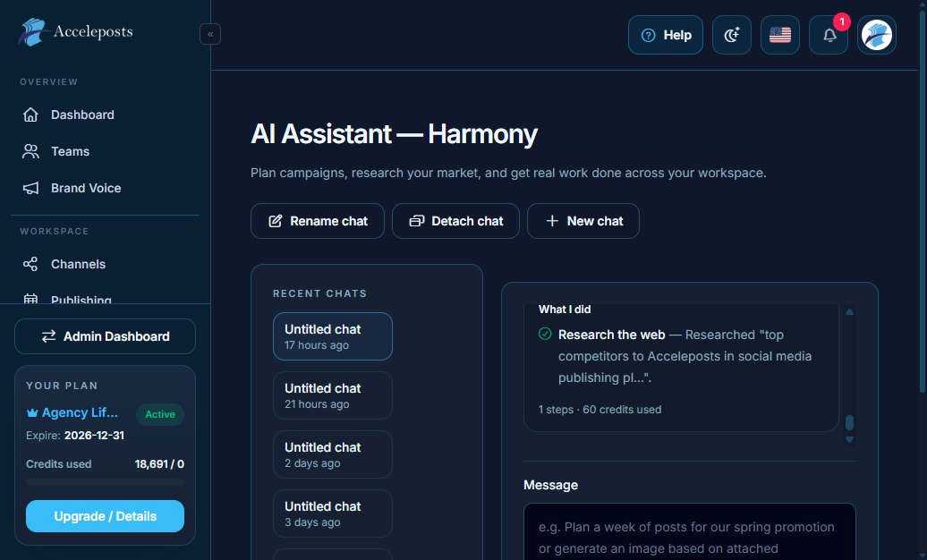Click the credits used progress bar
927x560 pixels.
click(x=106, y=482)
